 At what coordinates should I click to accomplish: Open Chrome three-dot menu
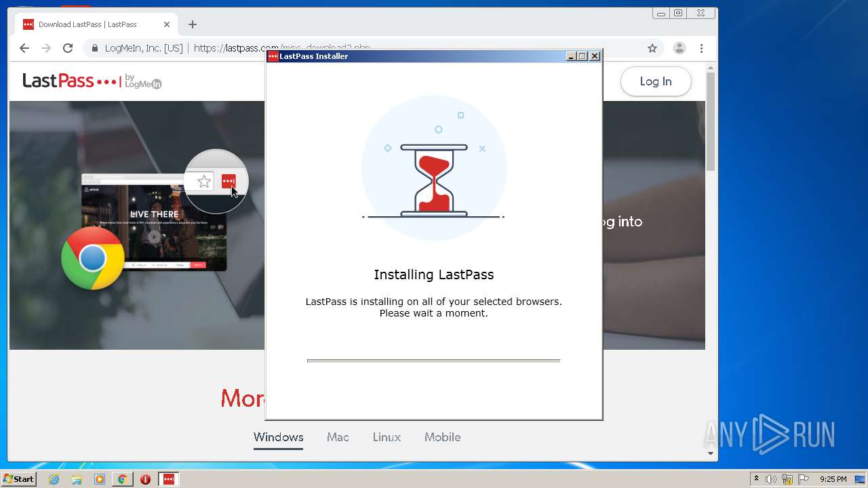click(x=702, y=48)
